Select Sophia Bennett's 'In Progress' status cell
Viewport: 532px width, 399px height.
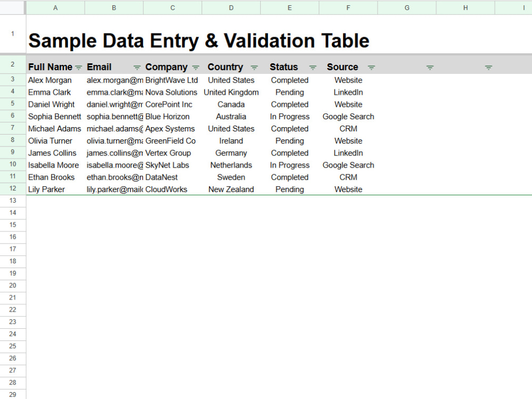point(290,117)
